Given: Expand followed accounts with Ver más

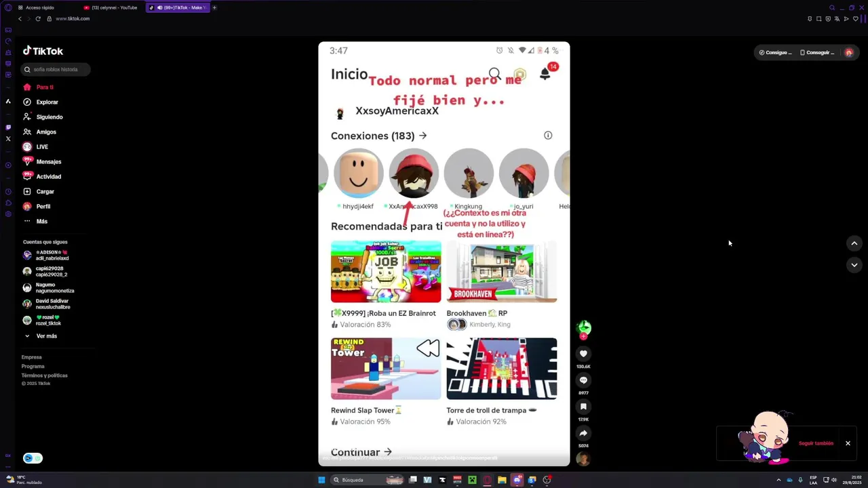Looking at the screenshot, I should (41, 336).
